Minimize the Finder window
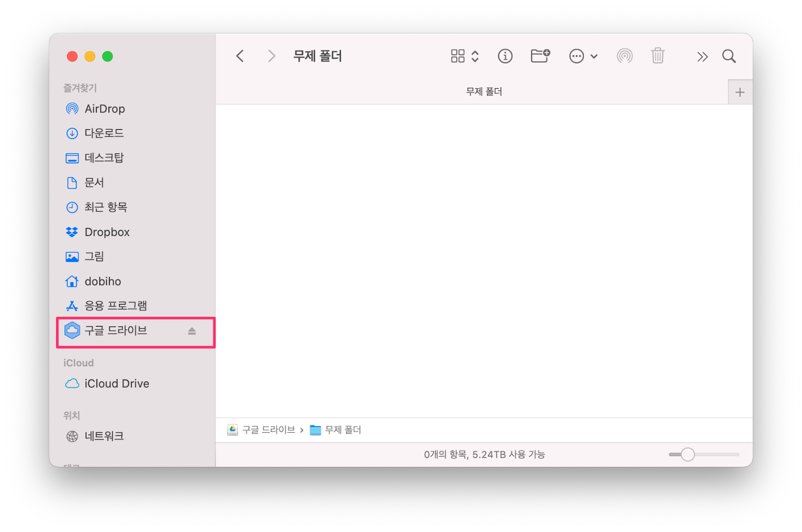Image resolution: width=802 pixels, height=532 pixels. click(90, 56)
